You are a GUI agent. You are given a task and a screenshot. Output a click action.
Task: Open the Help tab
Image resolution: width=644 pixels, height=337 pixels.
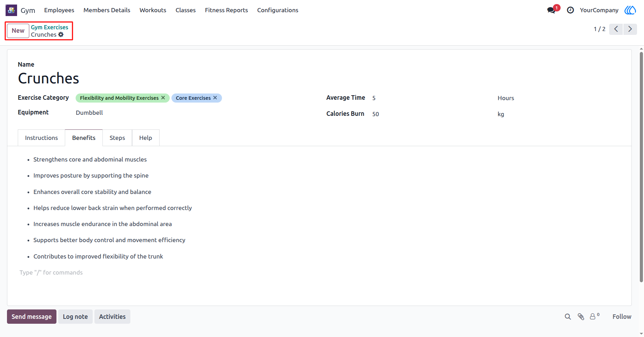[x=146, y=138]
